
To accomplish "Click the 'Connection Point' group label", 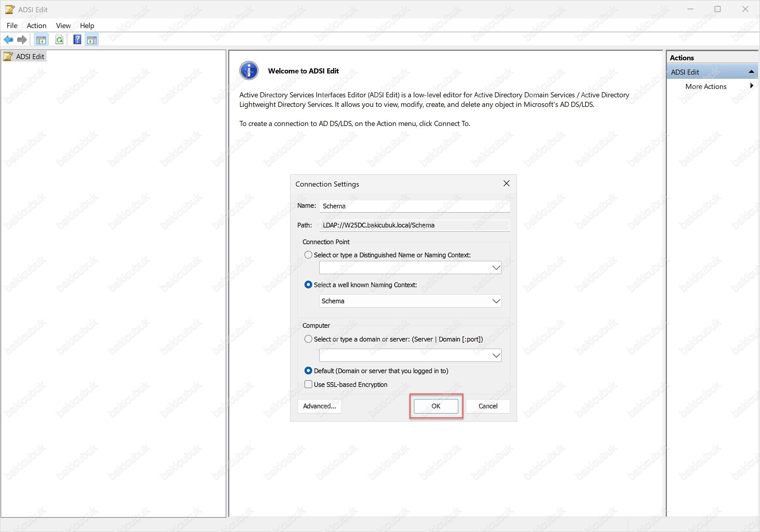I will (326, 242).
